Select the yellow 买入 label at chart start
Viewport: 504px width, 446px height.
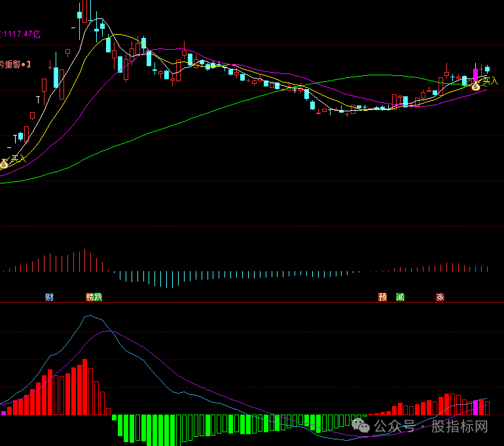click(18, 158)
